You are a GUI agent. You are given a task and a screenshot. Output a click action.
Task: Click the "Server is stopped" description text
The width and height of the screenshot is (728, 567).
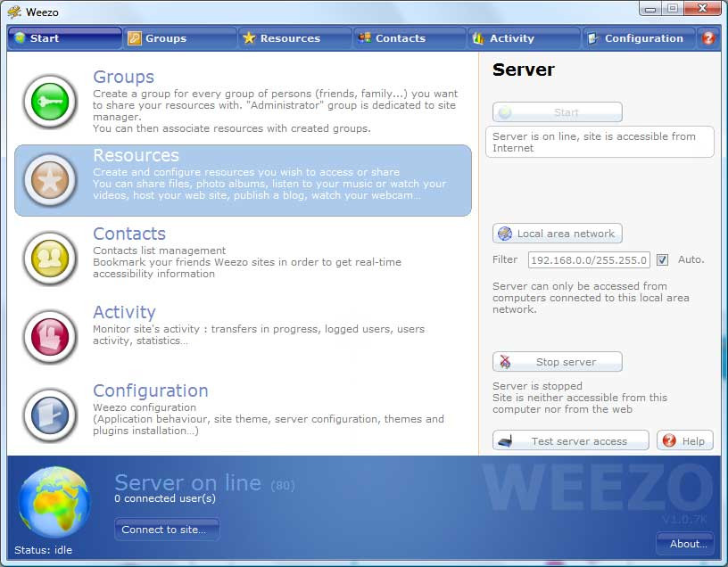point(580,398)
